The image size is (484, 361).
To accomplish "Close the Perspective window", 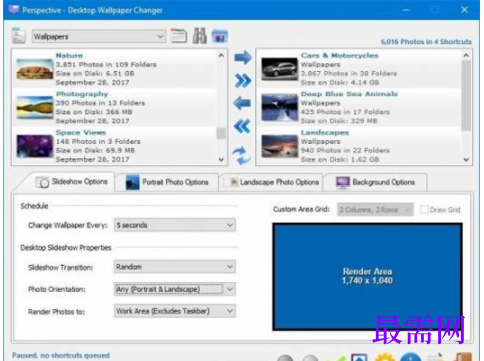I will 464,10.
